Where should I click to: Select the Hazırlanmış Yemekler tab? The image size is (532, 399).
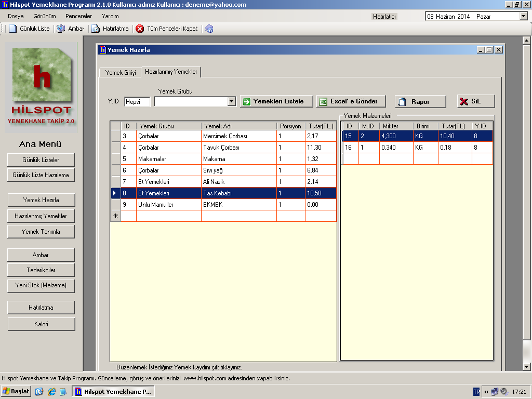[171, 72]
